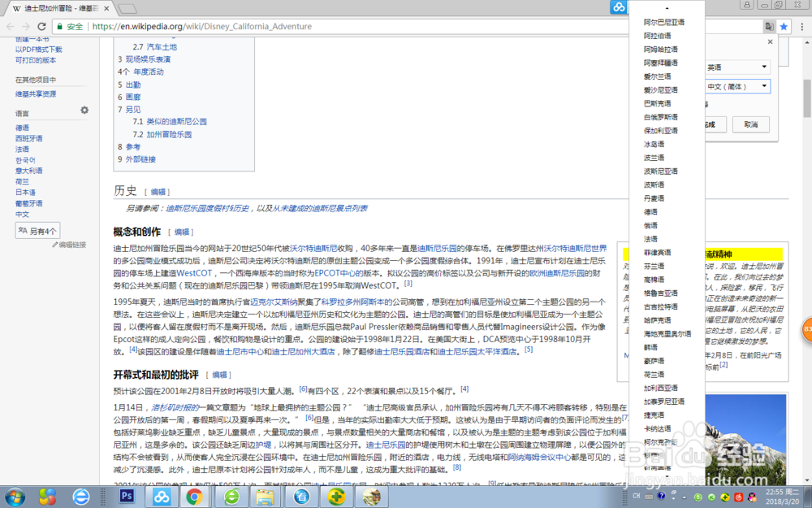Reload the page with the refresh icon

tap(42, 27)
